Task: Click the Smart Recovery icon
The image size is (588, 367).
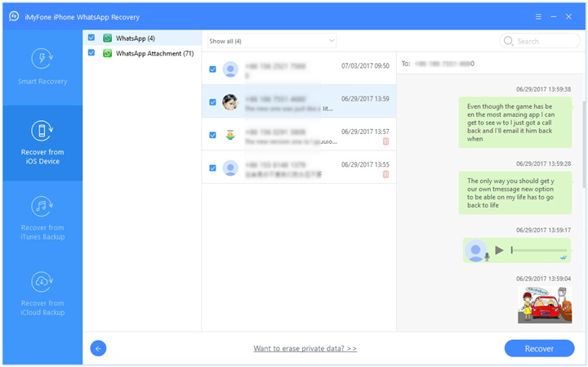Action: coord(42,59)
